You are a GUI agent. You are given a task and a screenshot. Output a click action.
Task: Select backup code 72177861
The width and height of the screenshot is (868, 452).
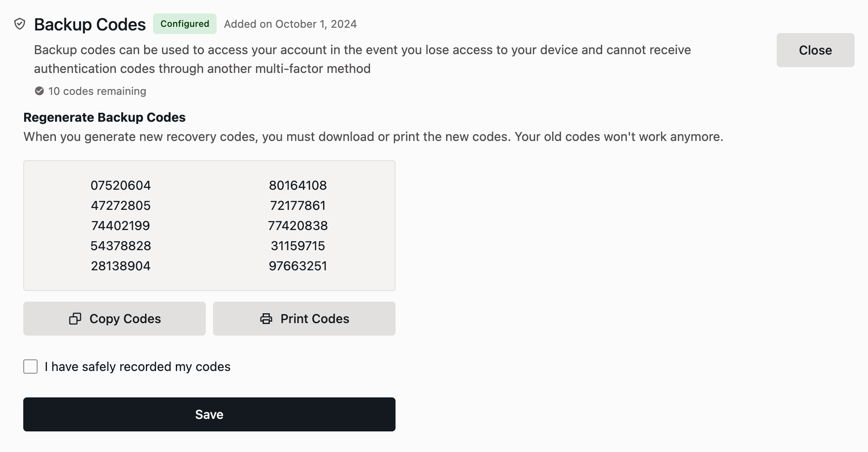pos(298,205)
